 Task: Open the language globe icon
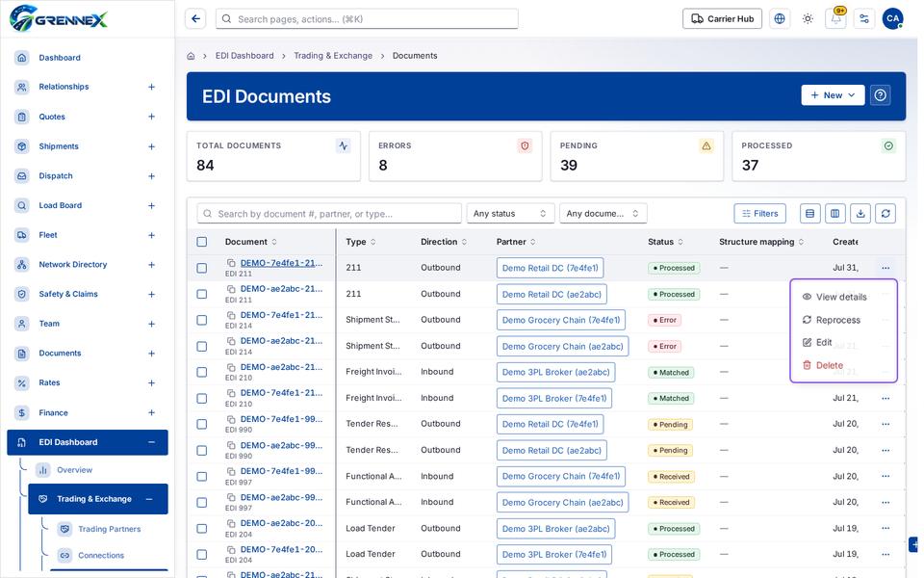pyautogui.click(x=779, y=19)
